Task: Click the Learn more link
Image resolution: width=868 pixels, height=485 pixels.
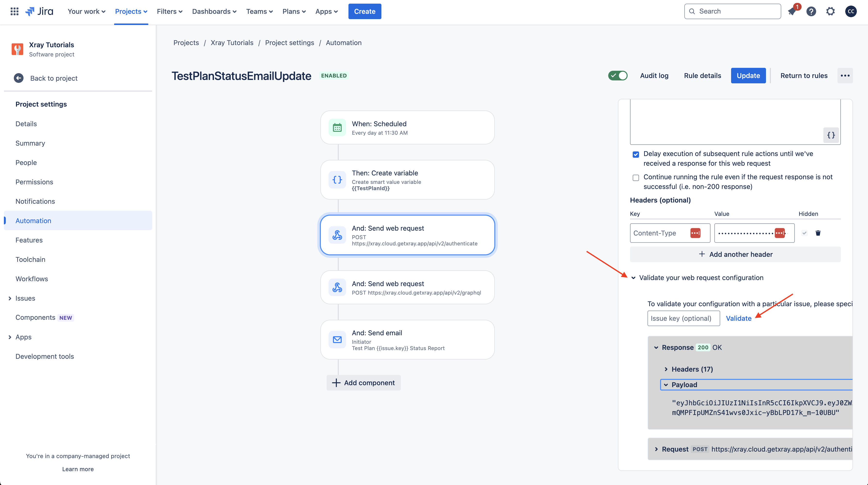Action: click(78, 469)
